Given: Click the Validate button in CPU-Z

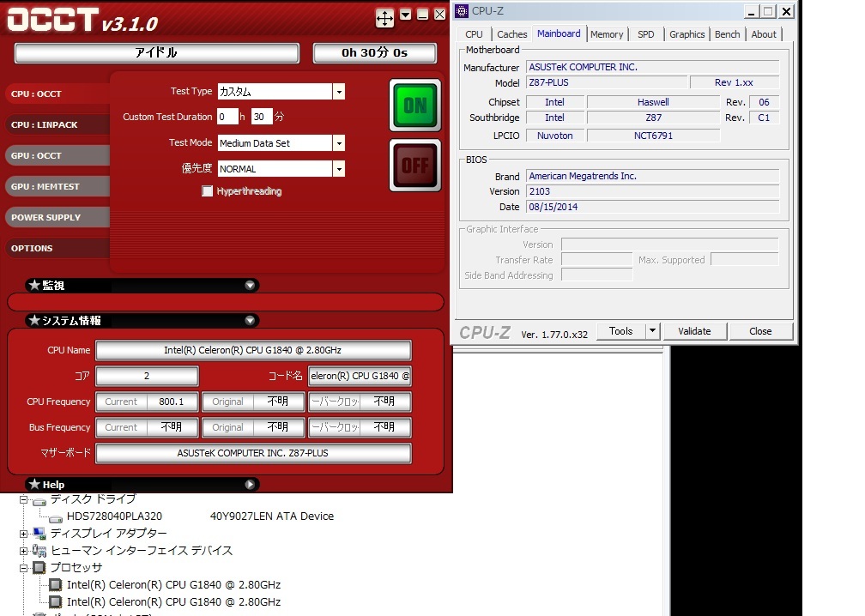Looking at the screenshot, I should point(694,331).
